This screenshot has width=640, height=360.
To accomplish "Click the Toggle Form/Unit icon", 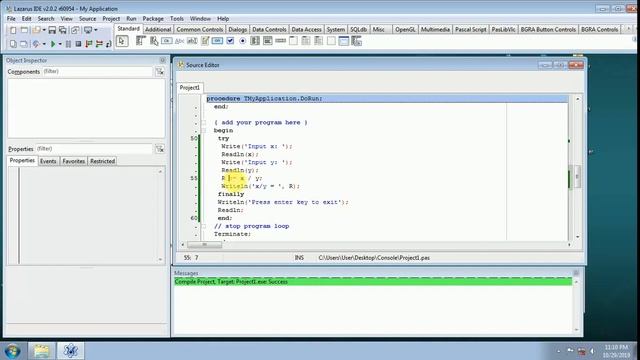I will (75, 30).
